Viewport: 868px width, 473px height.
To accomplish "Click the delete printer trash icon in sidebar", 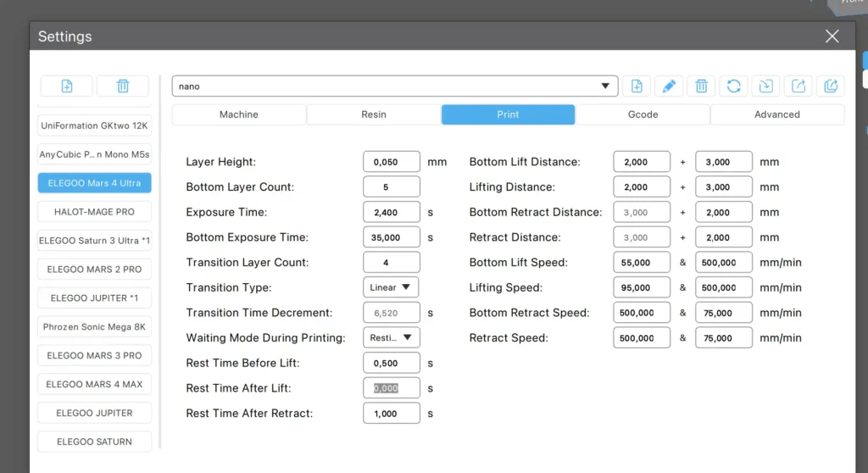I will 123,86.
